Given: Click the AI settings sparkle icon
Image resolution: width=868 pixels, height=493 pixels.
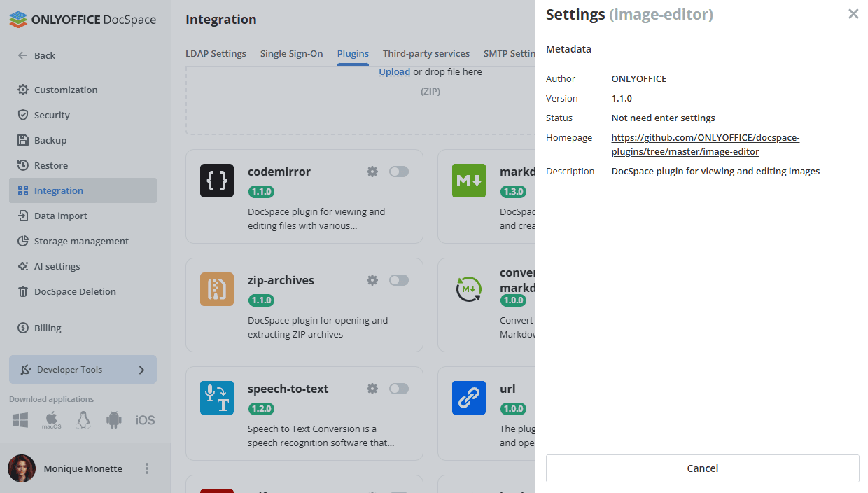Looking at the screenshot, I should coord(23,266).
